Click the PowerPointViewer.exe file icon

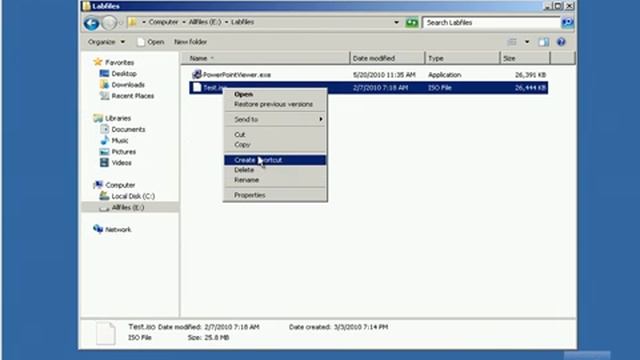tap(197, 74)
